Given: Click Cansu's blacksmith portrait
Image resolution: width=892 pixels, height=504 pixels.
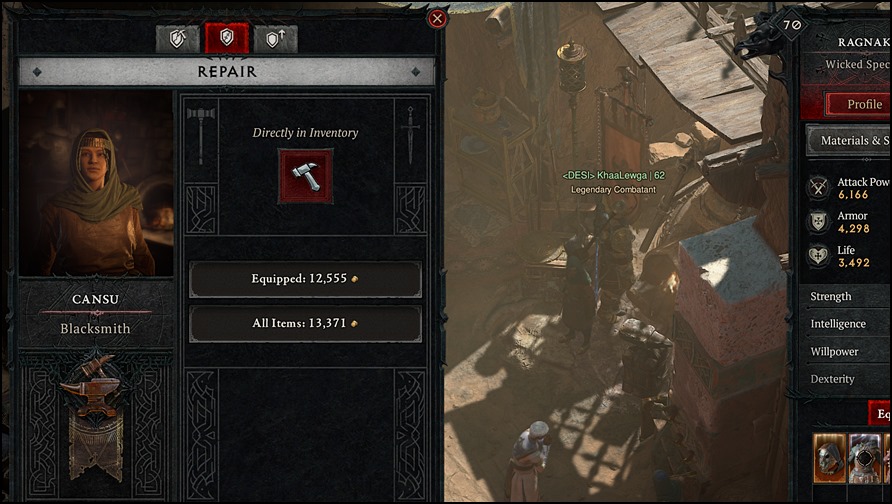Looking at the screenshot, I should [96, 184].
